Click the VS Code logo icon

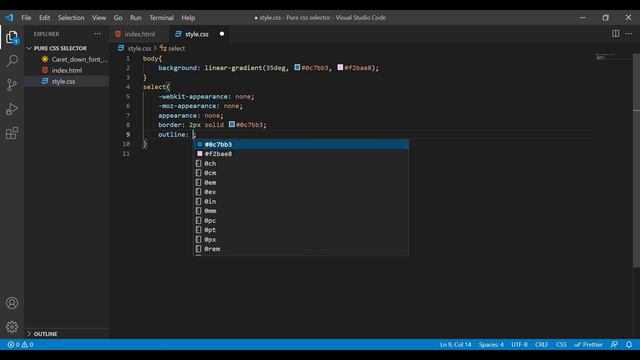tap(9, 18)
